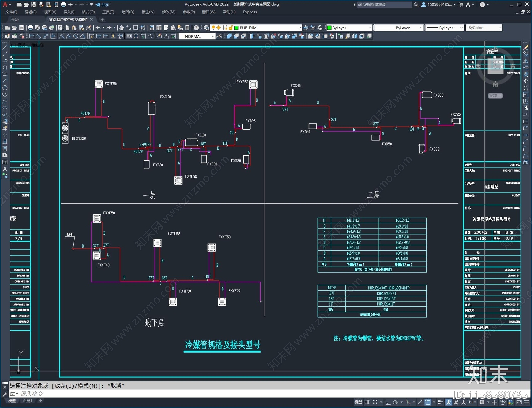The width and height of the screenshot is (532, 408).
Task: Click the green layer color swatch beside PUB_DIM
Action: tap(236, 28)
